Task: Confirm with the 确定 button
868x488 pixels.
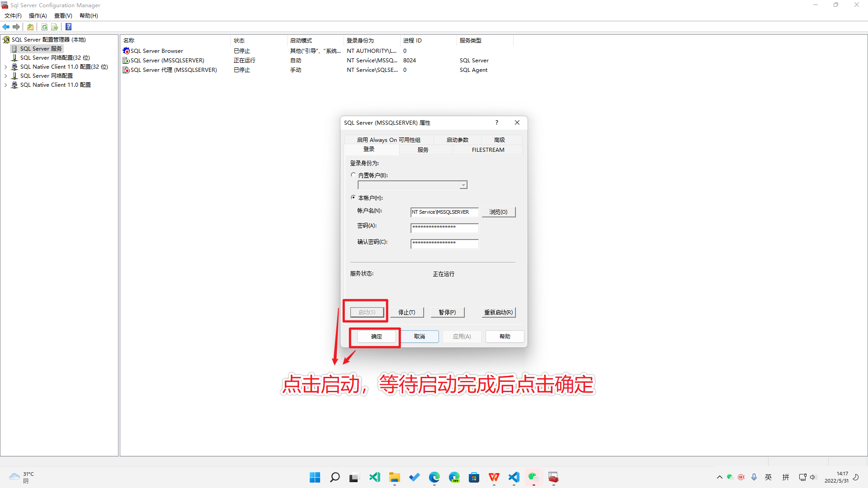Action: point(377,337)
